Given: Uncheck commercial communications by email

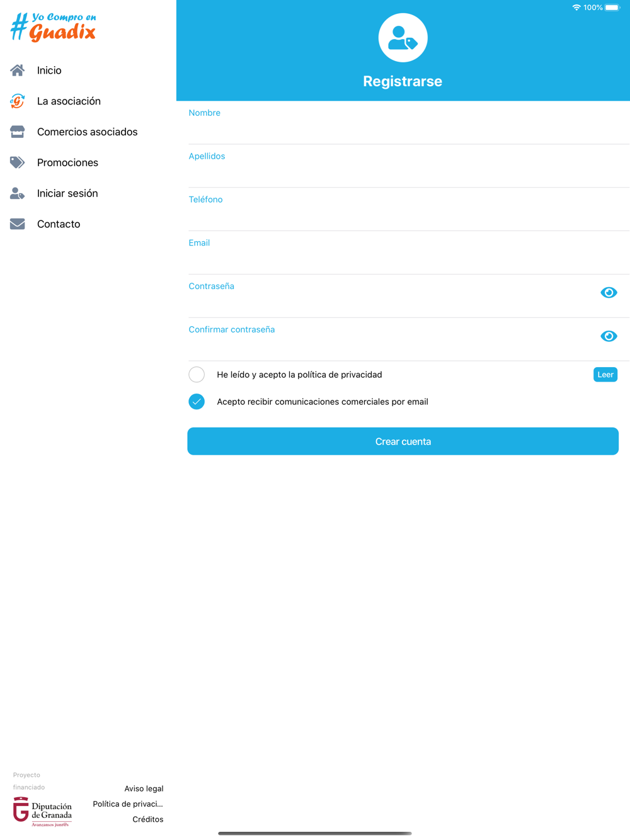Looking at the screenshot, I should click(197, 402).
